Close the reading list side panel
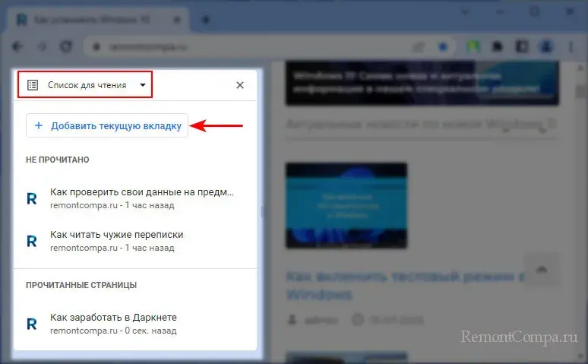The width and height of the screenshot is (588, 364). click(240, 85)
